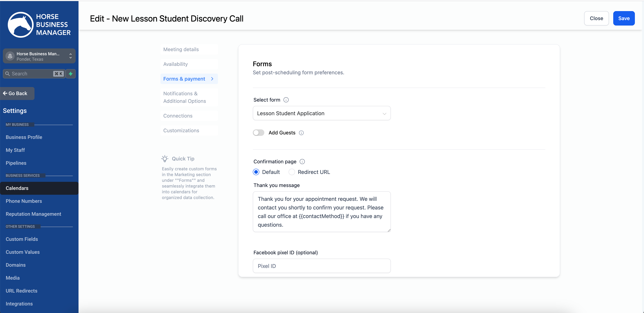Click the sidebar Search field
The width and height of the screenshot is (644, 313).
[x=34, y=74]
